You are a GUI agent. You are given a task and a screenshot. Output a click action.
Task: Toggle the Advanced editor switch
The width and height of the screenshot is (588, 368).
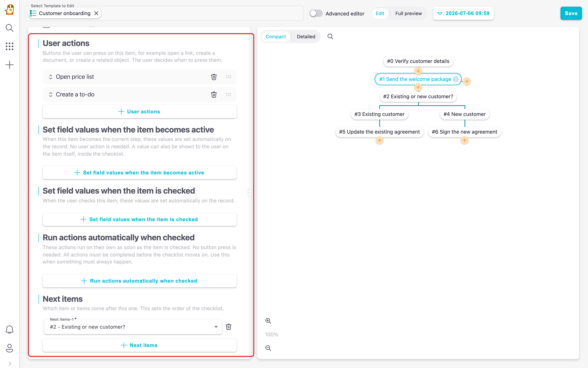316,13
